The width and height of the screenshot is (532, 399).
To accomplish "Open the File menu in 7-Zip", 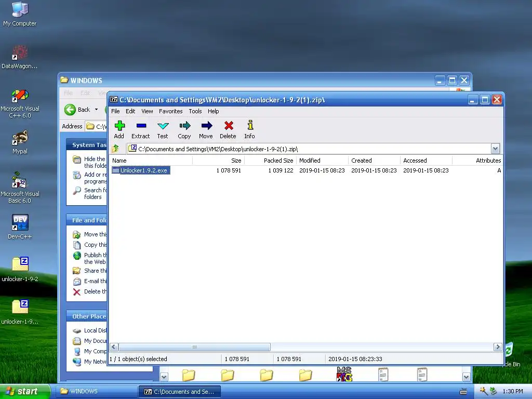I will coord(115,111).
